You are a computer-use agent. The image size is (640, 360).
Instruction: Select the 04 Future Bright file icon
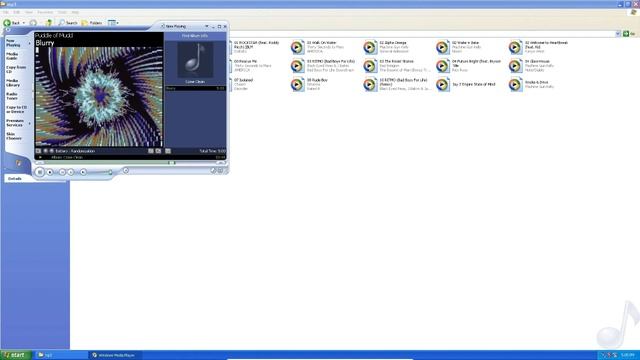(442, 66)
